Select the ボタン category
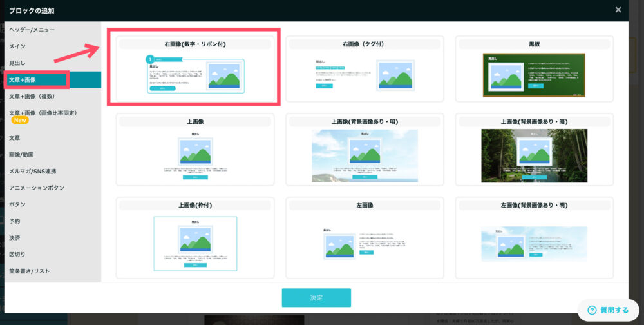644x325 pixels. [53, 204]
